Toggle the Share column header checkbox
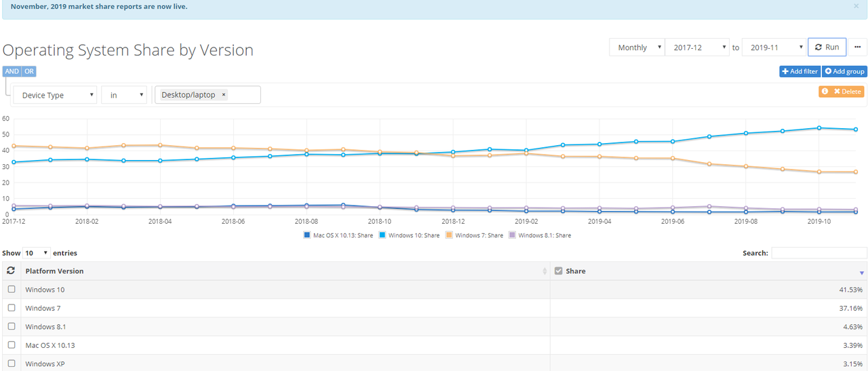 (558, 271)
